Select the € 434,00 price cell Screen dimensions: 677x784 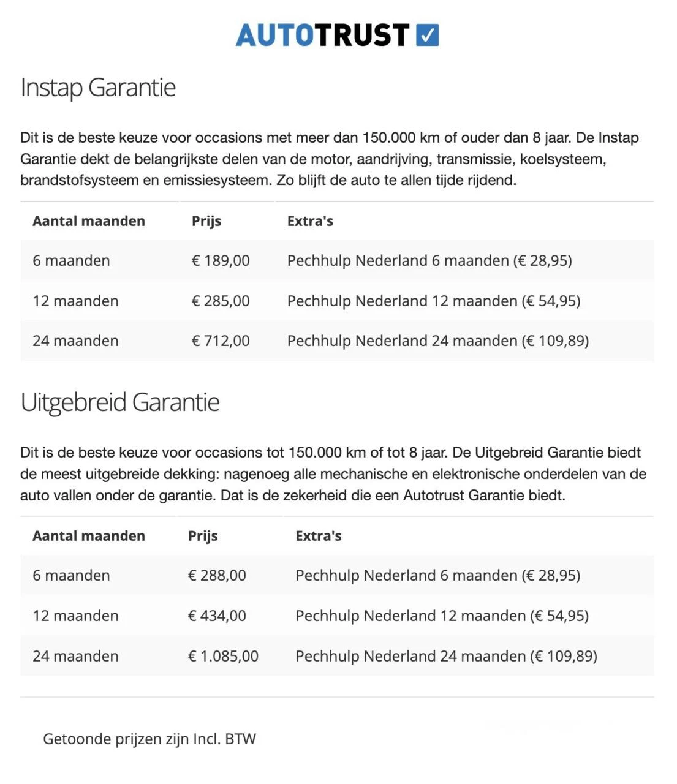click(217, 616)
